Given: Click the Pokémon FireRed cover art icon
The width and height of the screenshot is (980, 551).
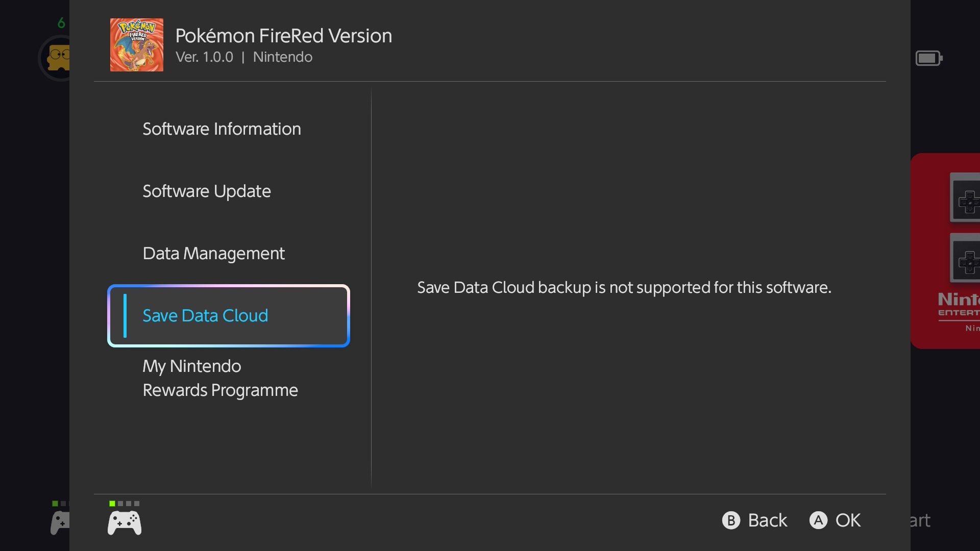Looking at the screenshot, I should point(137,45).
